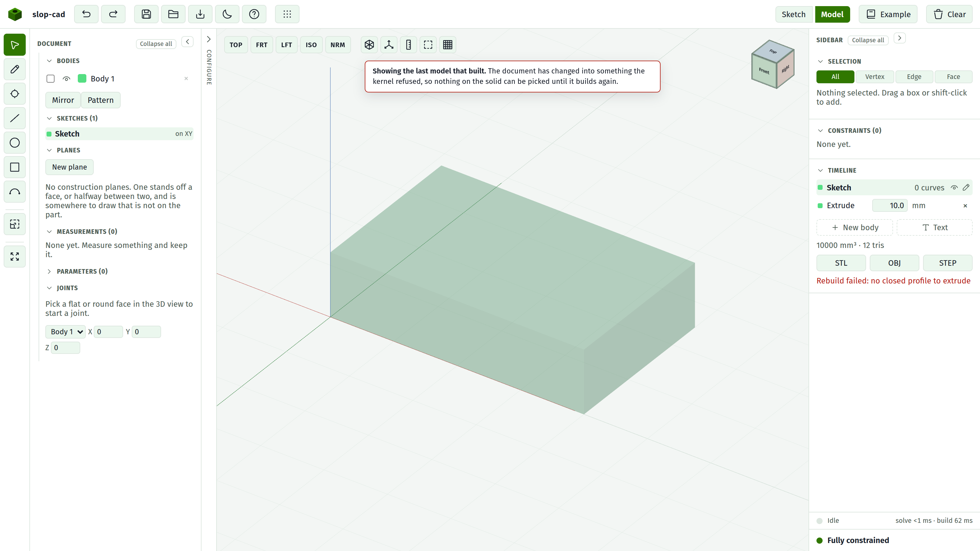
Task: Open help with the question mark icon
Action: 254,14
